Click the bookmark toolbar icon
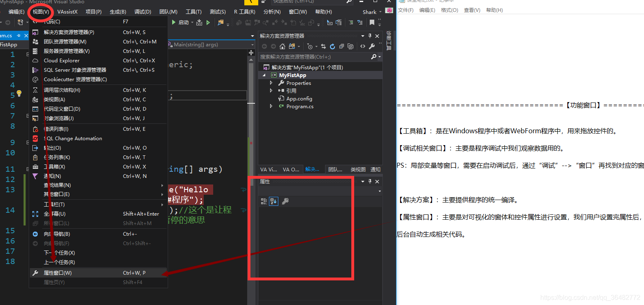Image resolution: width=644 pixels, height=305 pixels. 372,23
